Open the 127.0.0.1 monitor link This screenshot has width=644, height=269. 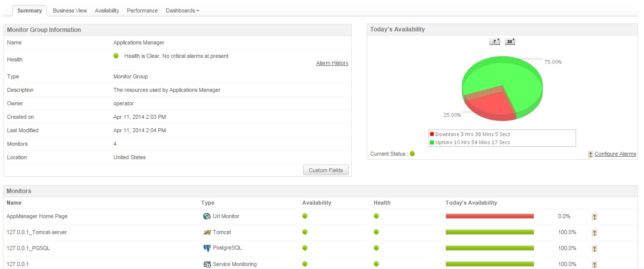tap(17, 264)
